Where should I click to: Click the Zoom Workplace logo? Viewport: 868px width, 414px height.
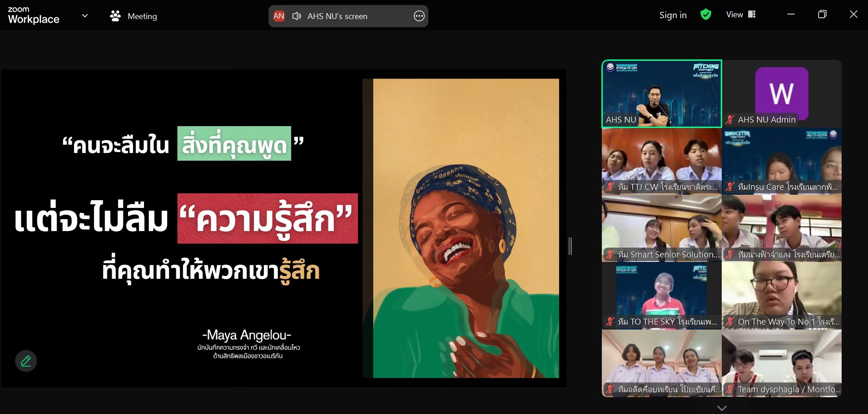[x=34, y=15]
